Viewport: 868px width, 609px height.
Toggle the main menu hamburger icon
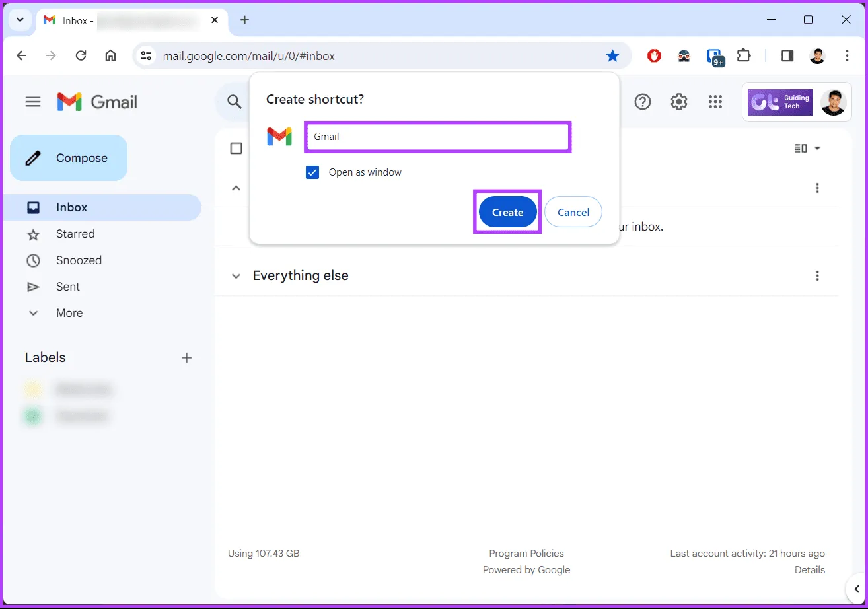click(x=33, y=102)
